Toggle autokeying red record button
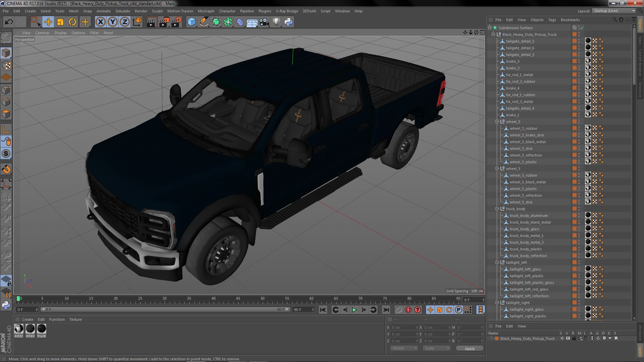The image size is (644, 362). [408, 310]
